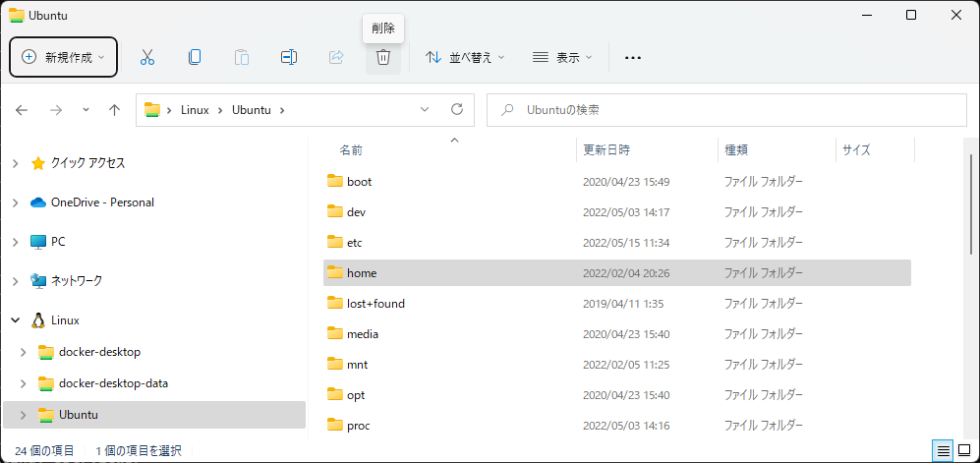Collapse the Linux tree node
This screenshot has width=980, height=463.
[x=16, y=320]
